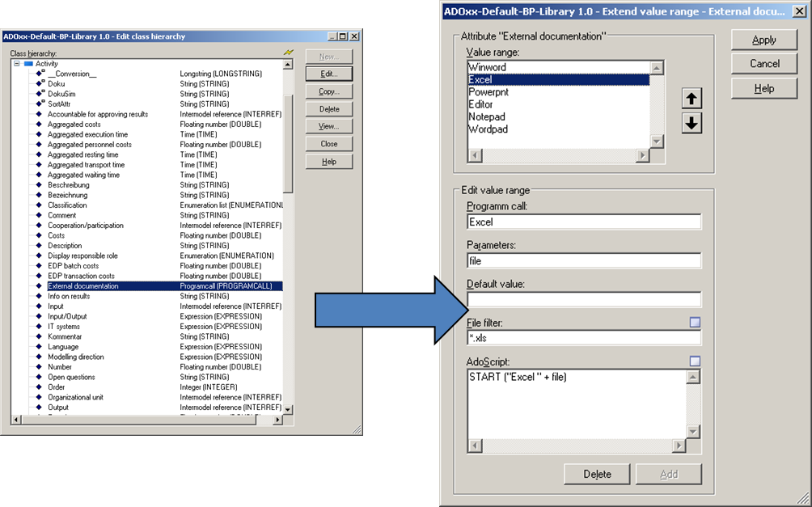Screen dimensions: 812x507
Task: Click the move down arrow button
Action: tap(691, 123)
